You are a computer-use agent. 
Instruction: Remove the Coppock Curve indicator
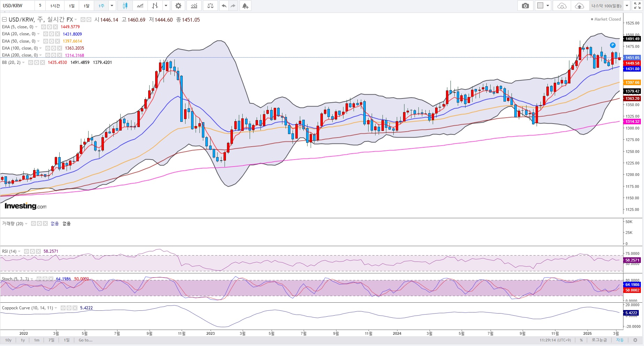(75, 308)
